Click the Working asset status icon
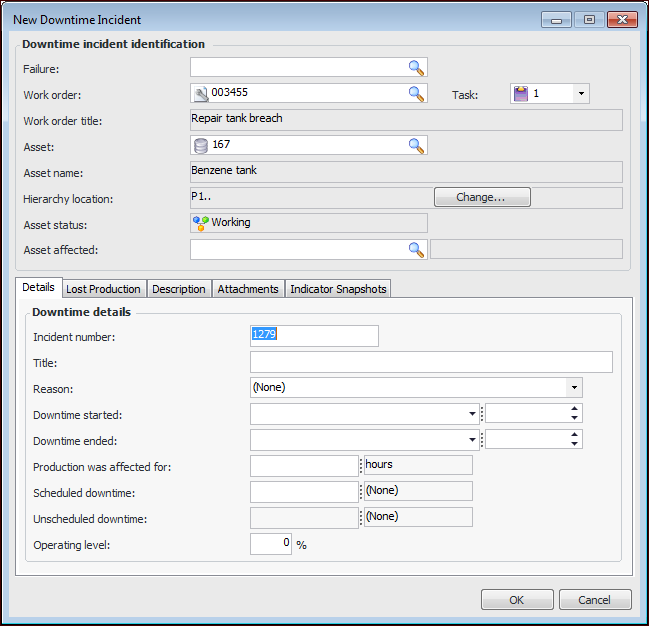Image resolution: width=649 pixels, height=626 pixels. [x=200, y=223]
